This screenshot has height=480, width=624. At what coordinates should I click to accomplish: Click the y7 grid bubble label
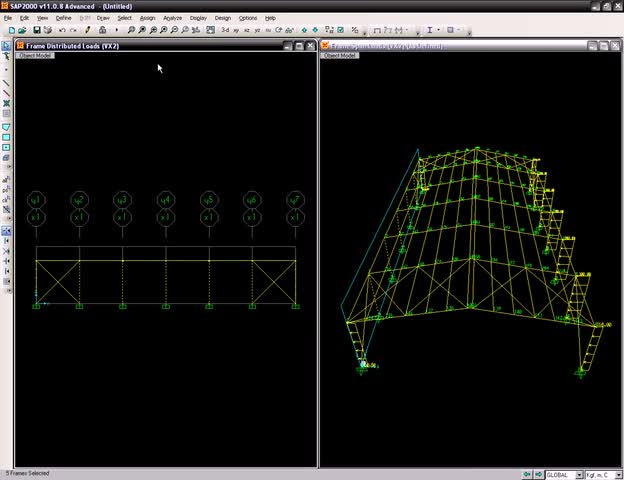point(295,200)
